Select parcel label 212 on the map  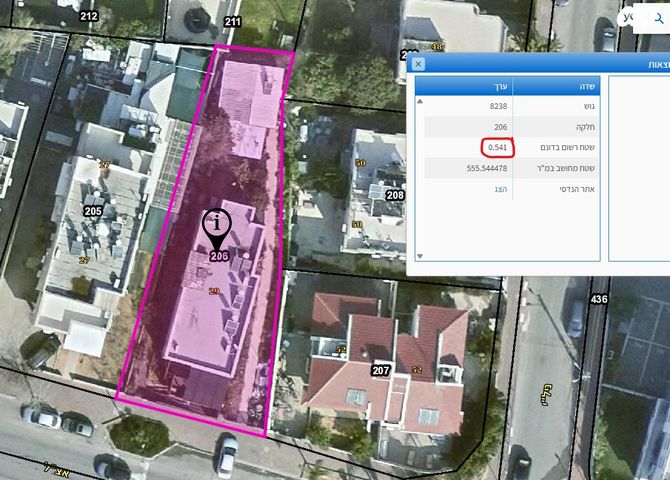(89, 16)
